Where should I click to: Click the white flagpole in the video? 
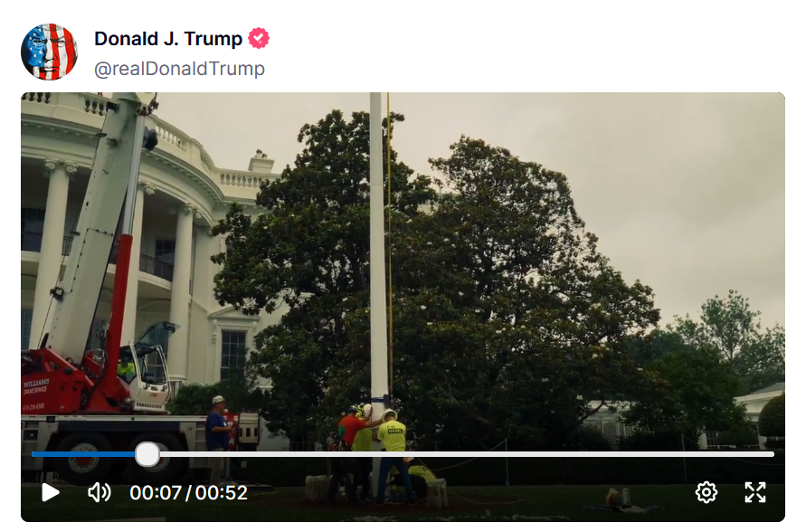[x=378, y=247]
